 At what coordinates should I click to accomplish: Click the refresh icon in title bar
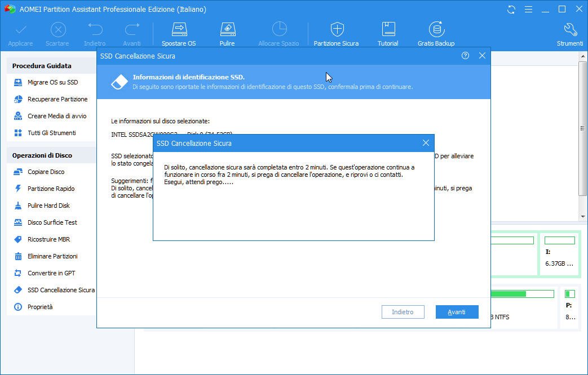(511, 10)
